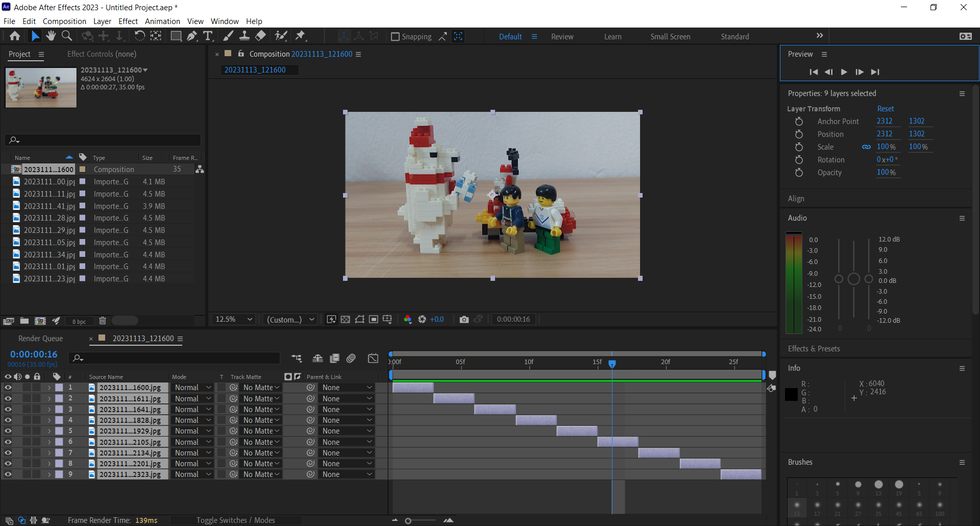Click the Show Channel color icon

point(407,319)
